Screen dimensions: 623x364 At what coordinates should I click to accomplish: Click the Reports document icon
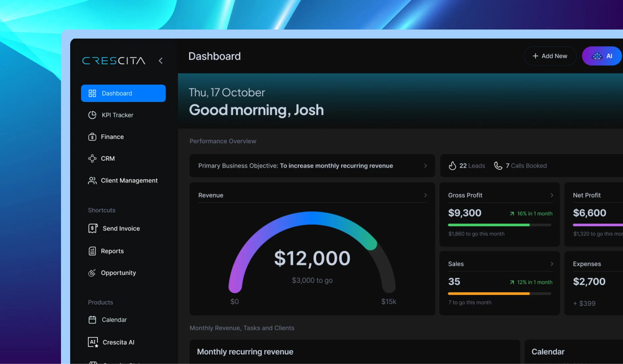coord(92,251)
